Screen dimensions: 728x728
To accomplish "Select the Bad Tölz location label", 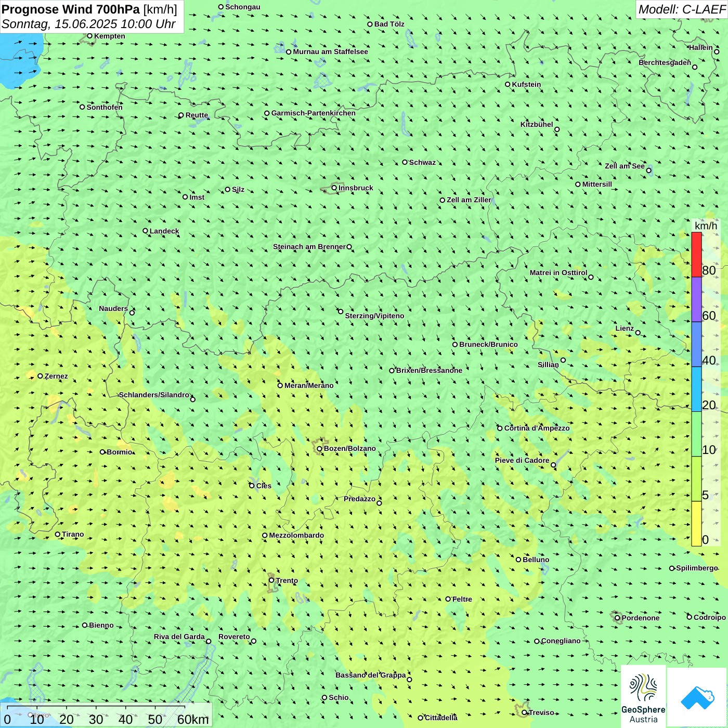I will [389, 24].
